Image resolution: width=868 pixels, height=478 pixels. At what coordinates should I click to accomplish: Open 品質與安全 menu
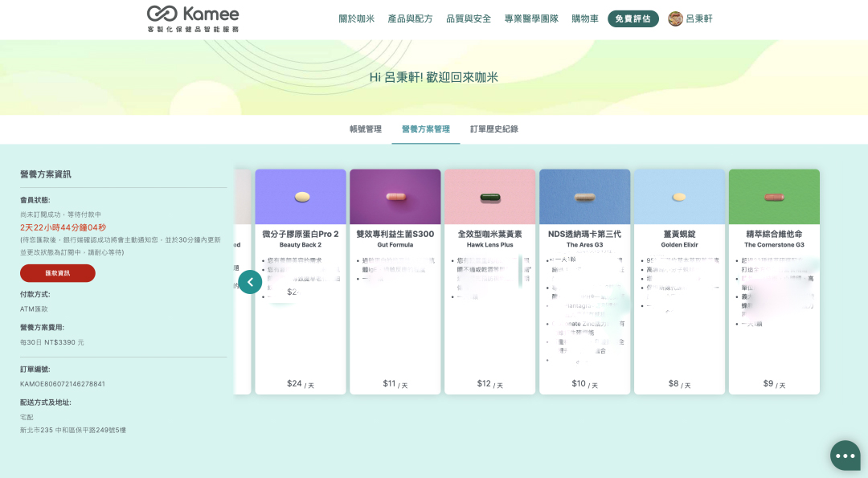(x=469, y=18)
